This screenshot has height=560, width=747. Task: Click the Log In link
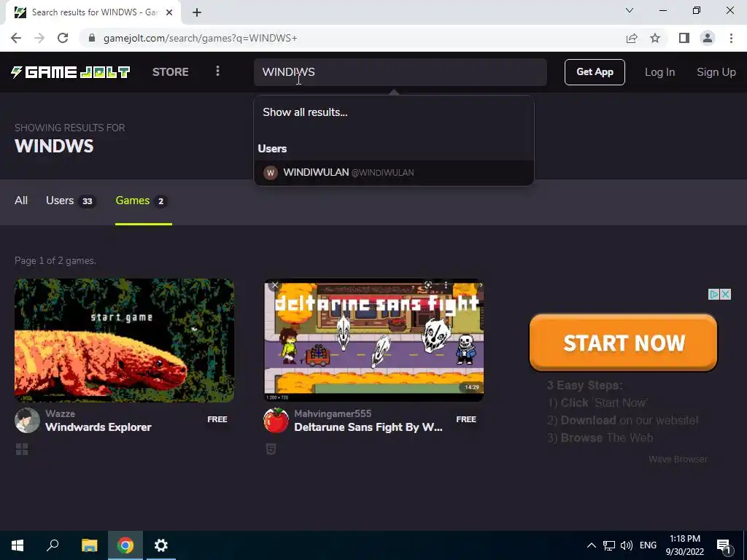tap(659, 72)
